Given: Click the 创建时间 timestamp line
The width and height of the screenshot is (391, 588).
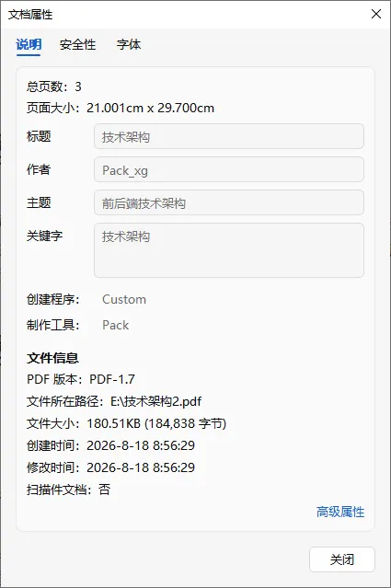Looking at the screenshot, I should pos(110,445).
